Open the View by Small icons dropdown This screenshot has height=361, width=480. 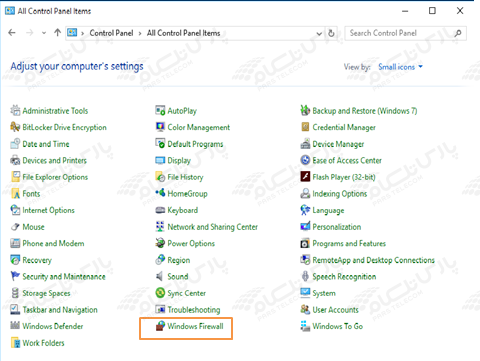click(x=400, y=67)
